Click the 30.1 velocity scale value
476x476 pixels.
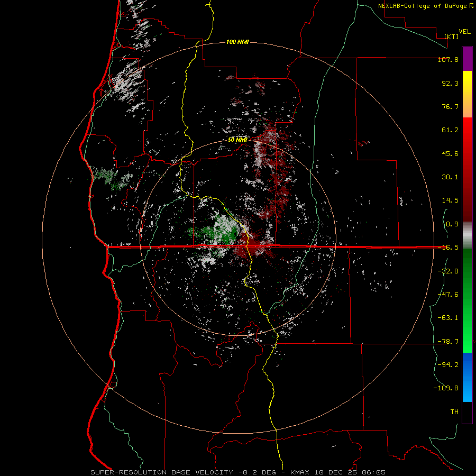(450, 177)
